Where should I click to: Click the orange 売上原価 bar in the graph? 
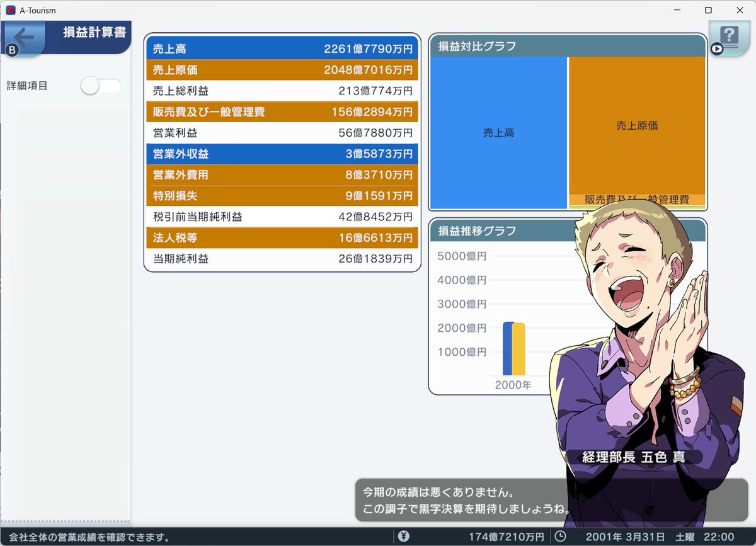pos(636,126)
